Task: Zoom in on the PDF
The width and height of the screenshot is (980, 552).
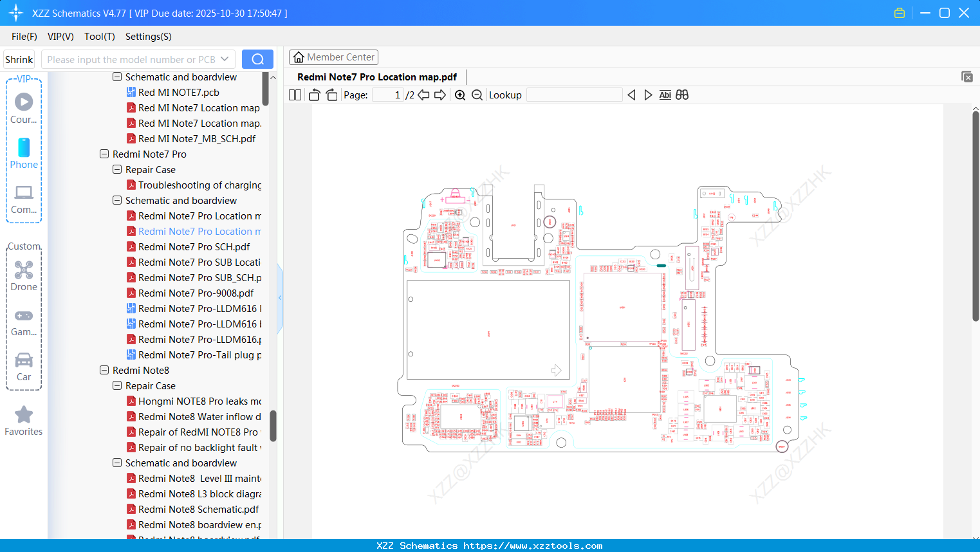Action: coord(460,95)
